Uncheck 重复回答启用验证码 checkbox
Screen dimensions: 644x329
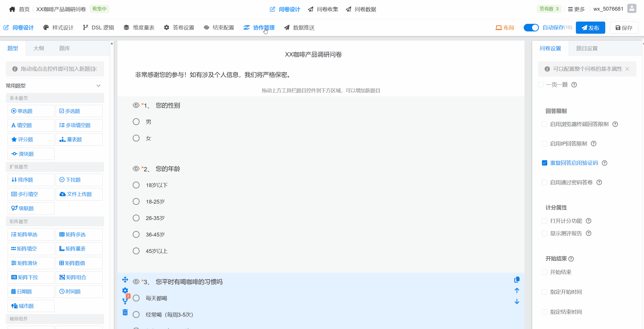point(544,163)
